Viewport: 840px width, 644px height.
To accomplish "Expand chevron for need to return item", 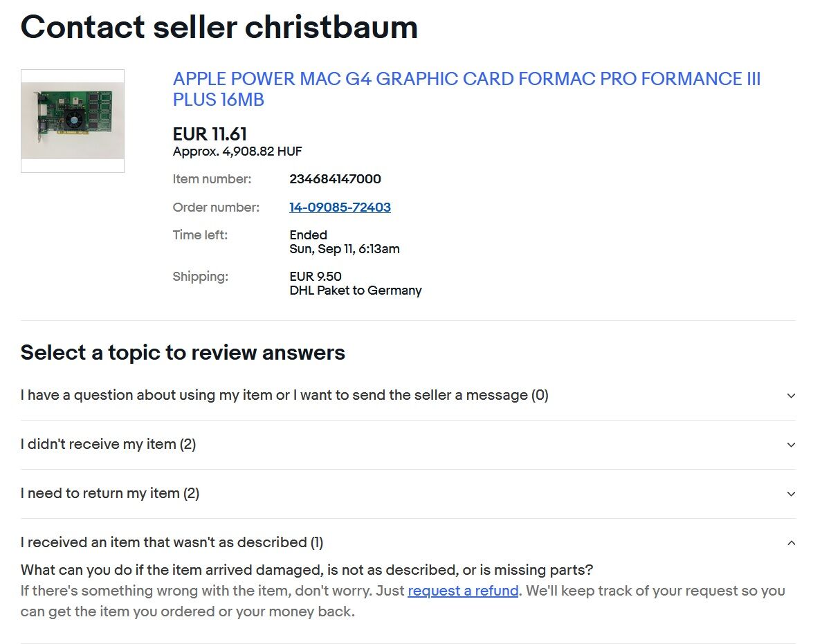I will (791, 494).
